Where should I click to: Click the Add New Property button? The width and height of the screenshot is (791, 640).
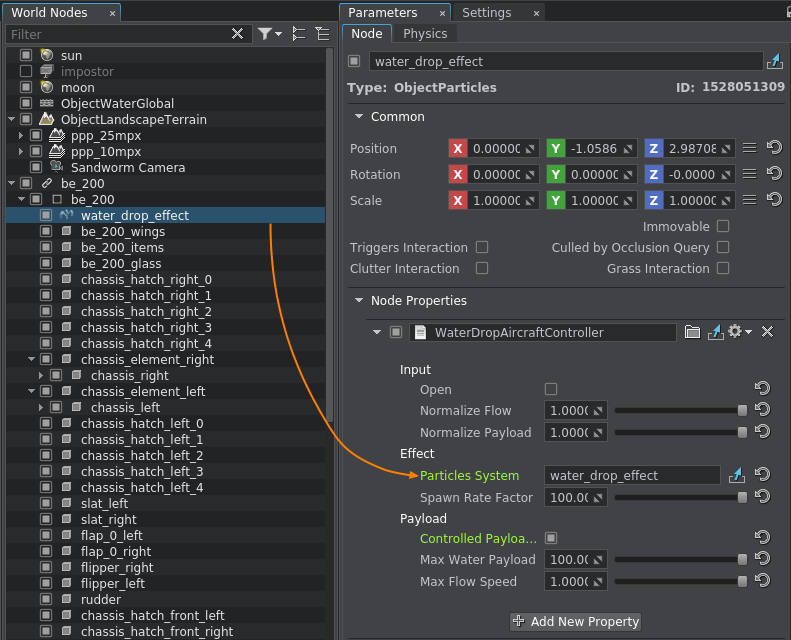[575, 621]
